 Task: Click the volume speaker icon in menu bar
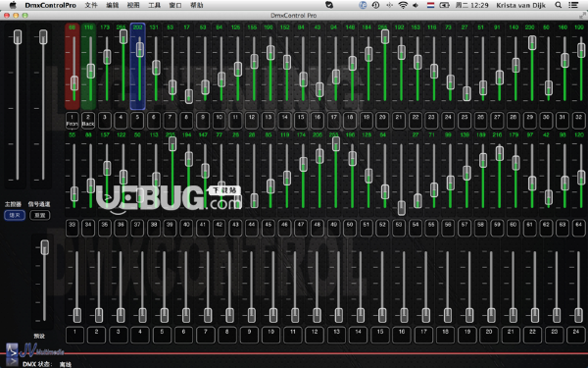click(416, 5)
